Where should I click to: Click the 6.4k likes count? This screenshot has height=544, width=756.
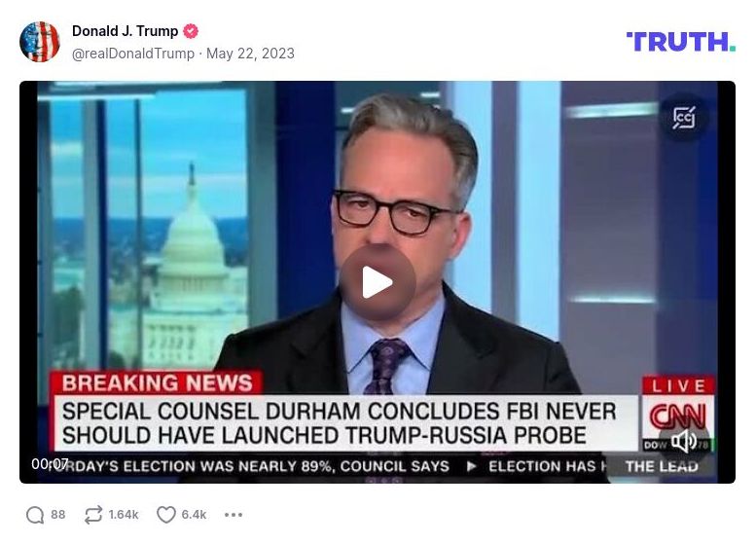(x=194, y=515)
